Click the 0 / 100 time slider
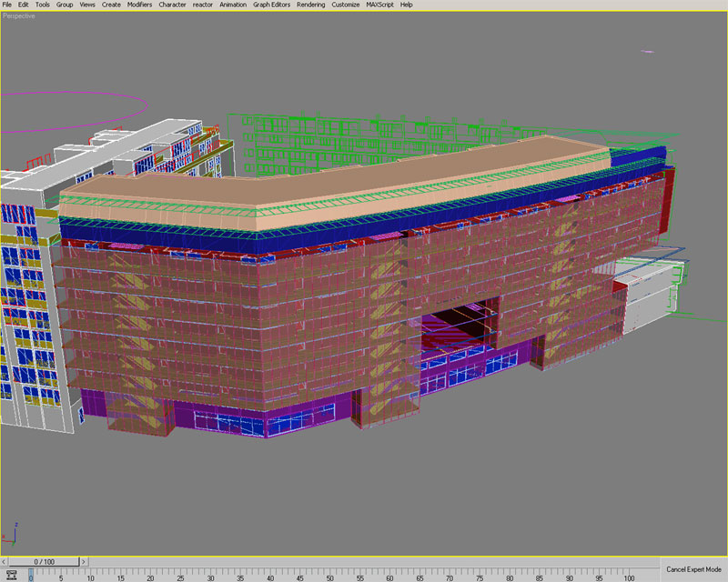The image size is (728, 582). point(44,561)
